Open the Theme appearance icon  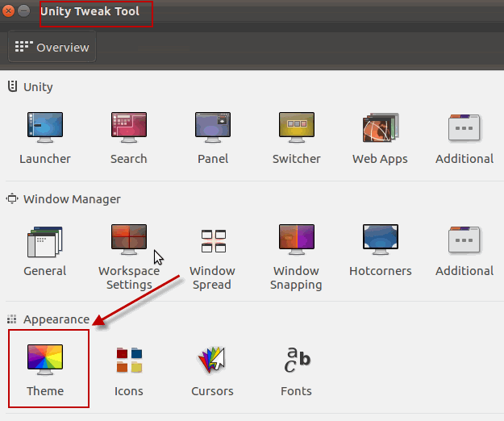(45, 360)
